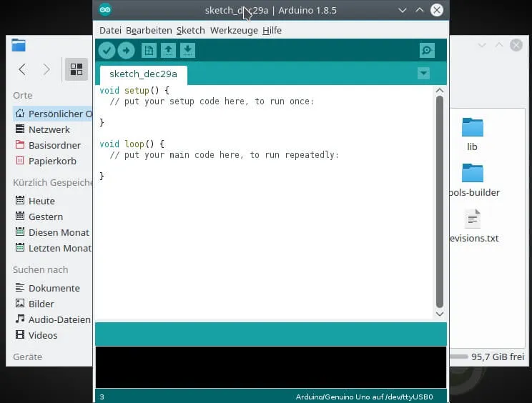
Task: Save the sketch using Save icon
Action: (187, 50)
